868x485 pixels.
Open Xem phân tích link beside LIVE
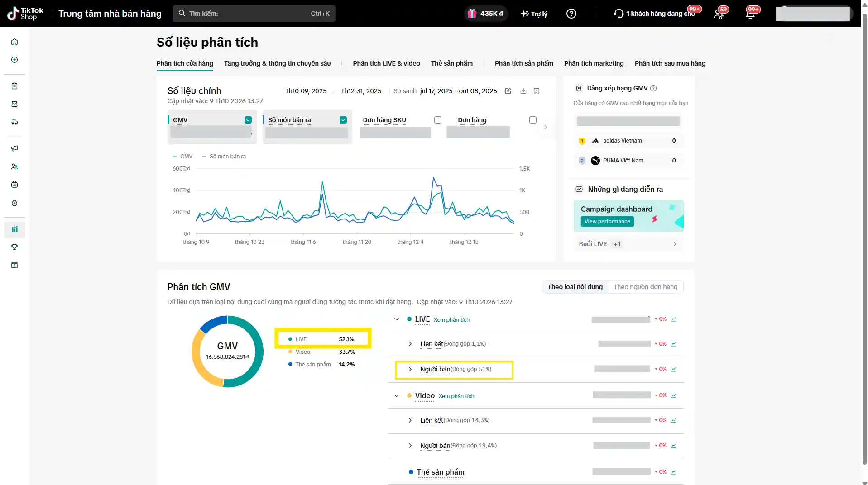[x=451, y=320]
